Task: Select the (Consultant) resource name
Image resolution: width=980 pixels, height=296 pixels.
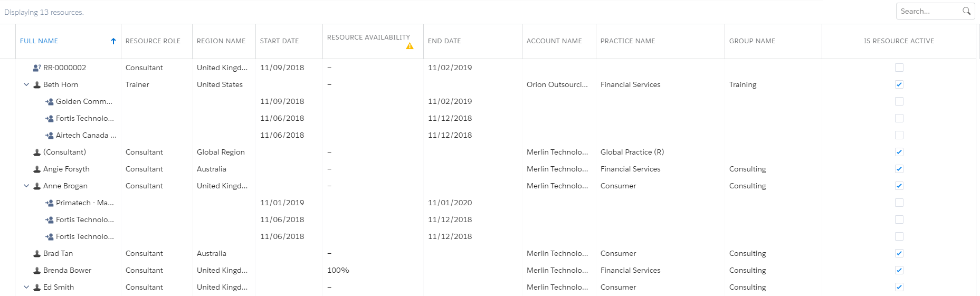Action: pyautogui.click(x=64, y=152)
